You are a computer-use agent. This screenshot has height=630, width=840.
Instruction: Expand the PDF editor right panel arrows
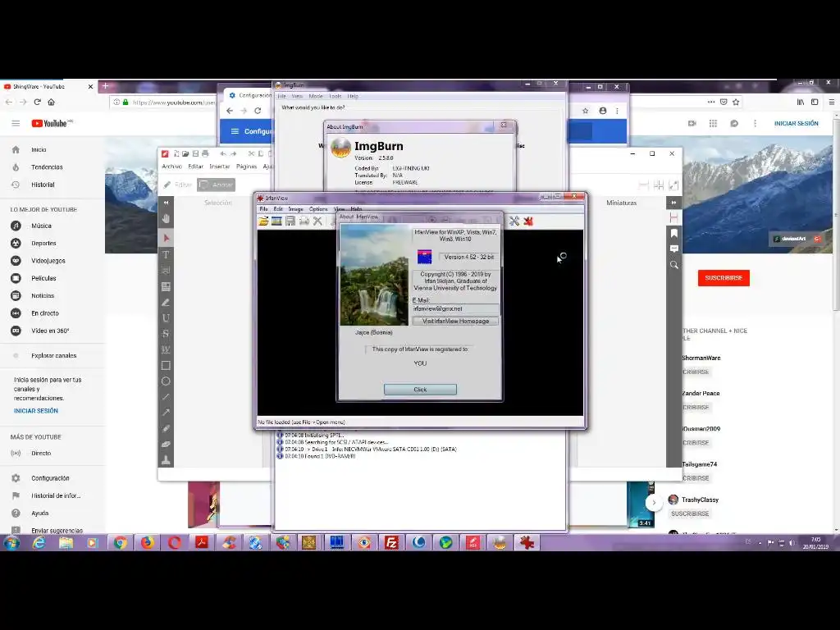pyautogui.click(x=674, y=203)
